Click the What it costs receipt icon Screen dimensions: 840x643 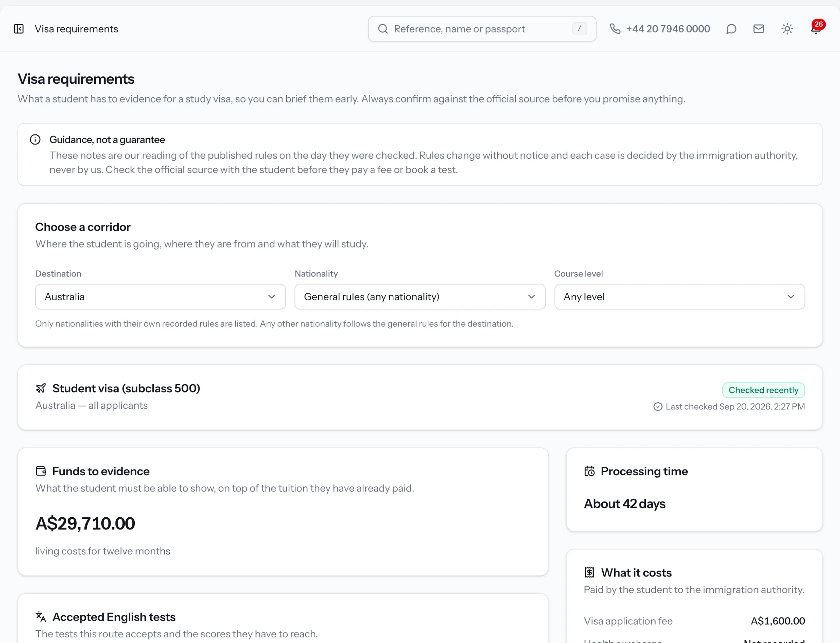pos(589,572)
